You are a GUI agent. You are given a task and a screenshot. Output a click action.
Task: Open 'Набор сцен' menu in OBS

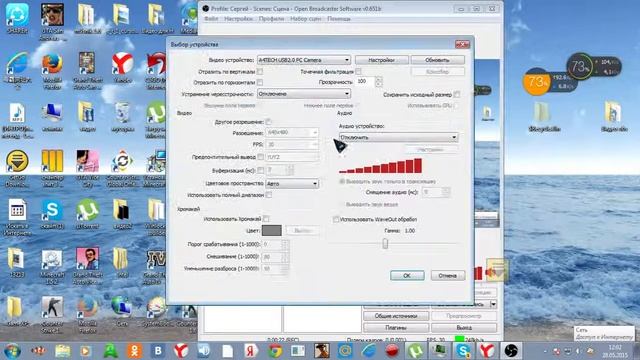[305, 19]
